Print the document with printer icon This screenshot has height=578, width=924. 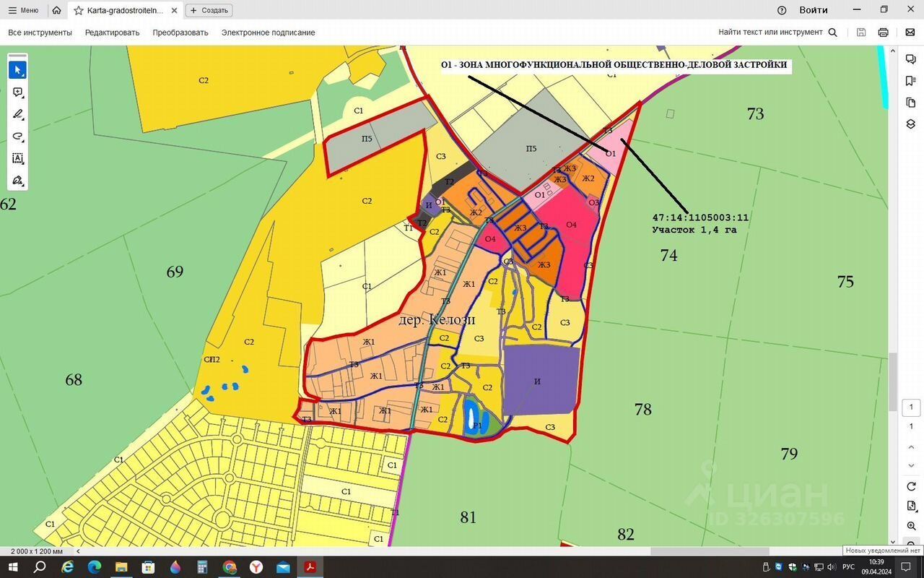tap(883, 33)
